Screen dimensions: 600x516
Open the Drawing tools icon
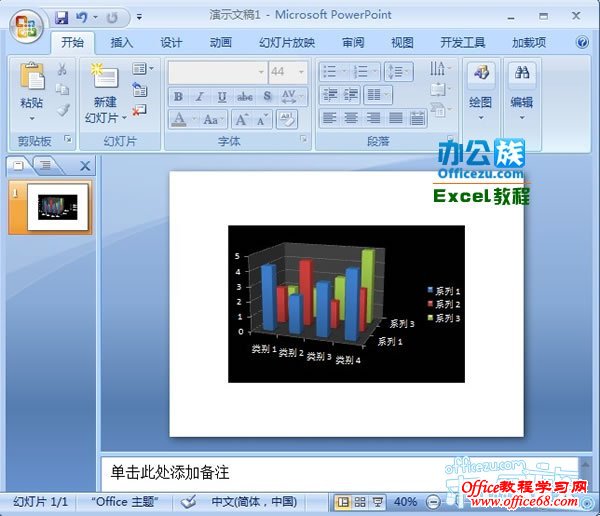[x=481, y=73]
